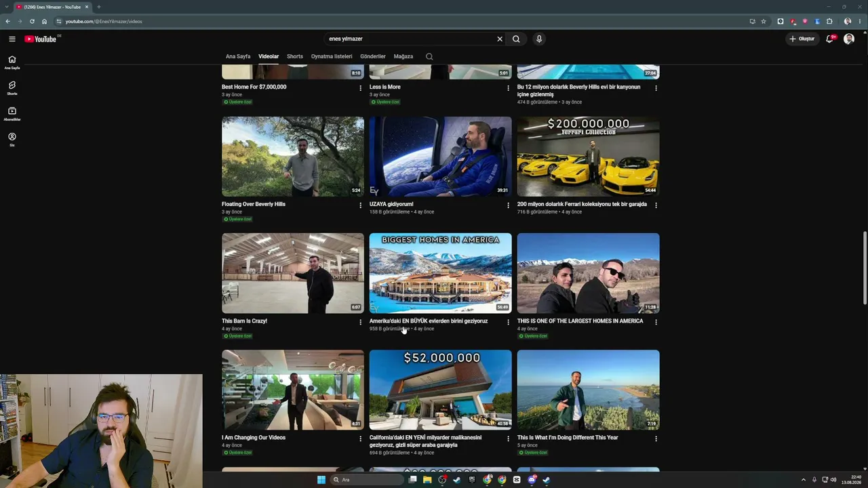This screenshot has width=868, height=488.
Task: Open options menu for "Less is More"
Action: pyautogui.click(x=508, y=88)
